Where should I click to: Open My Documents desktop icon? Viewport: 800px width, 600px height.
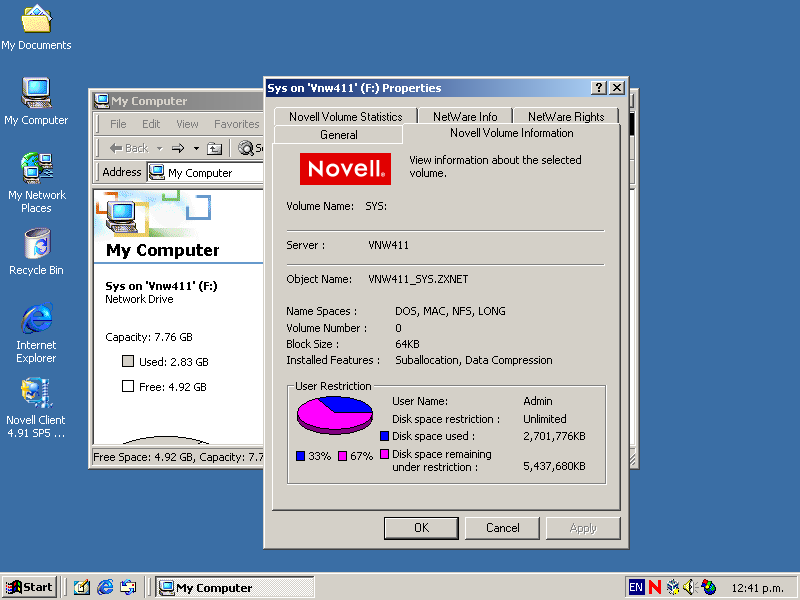coord(36,28)
